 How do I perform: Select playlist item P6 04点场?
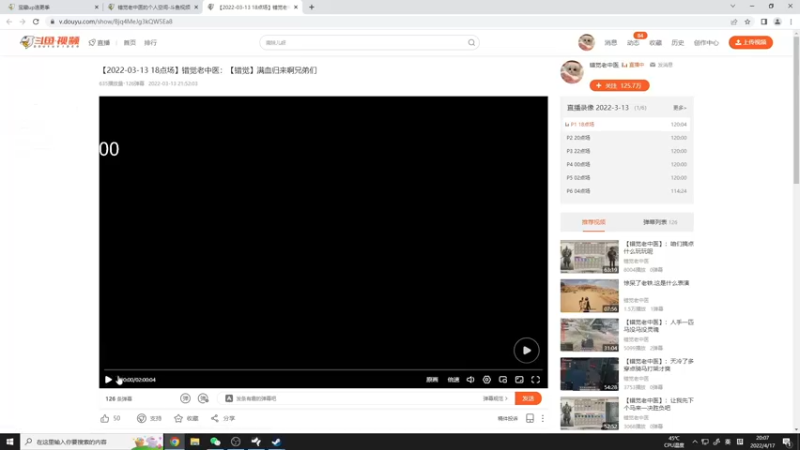(627, 191)
